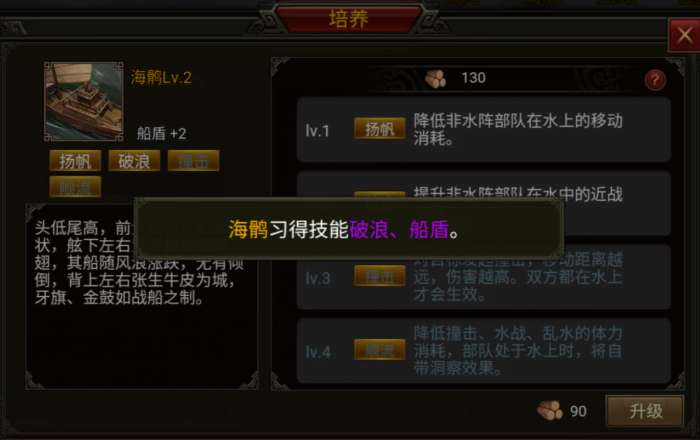
Task: Click the red question mark help icon
Action: (x=655, y=80)
